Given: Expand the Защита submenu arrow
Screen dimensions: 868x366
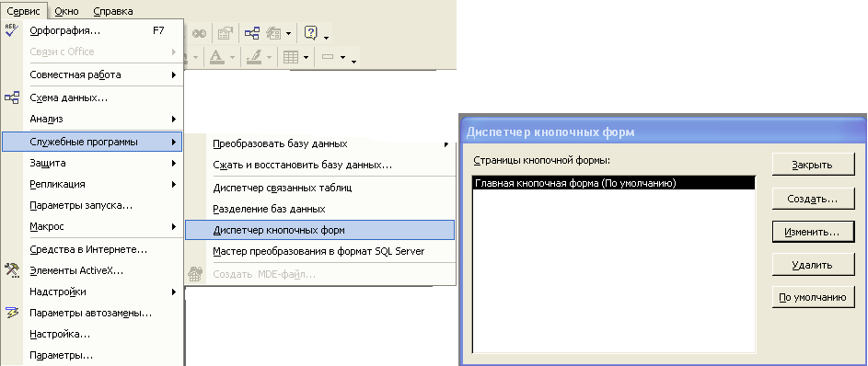Looking at the screenshot, I should pyautogui.click(x=174, y=163).
